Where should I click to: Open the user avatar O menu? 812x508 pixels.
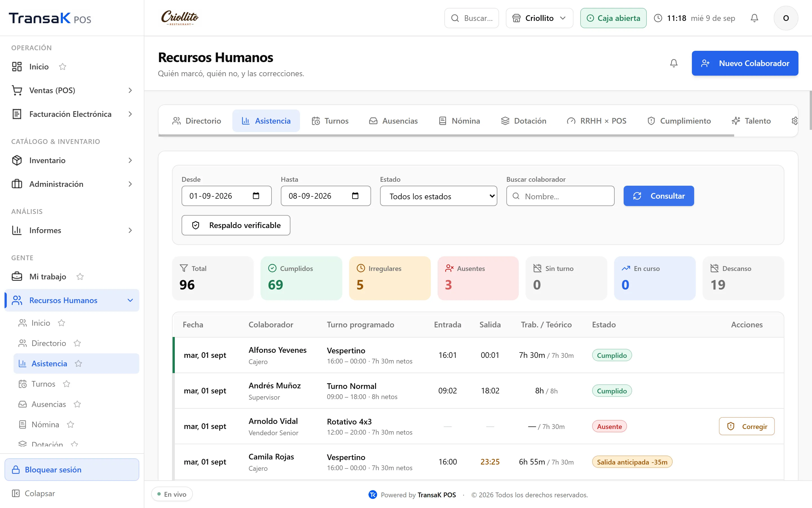point(786,18)
